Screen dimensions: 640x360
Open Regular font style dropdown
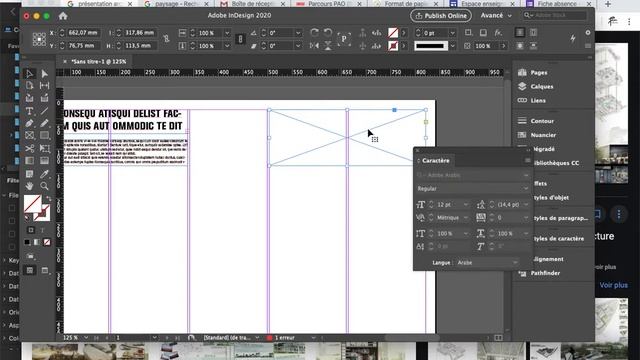pyautogui.click(x=526, y=189)
